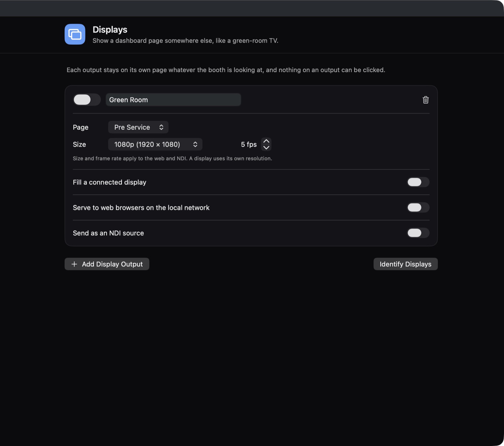Click the size and frame rate note
The width and height of the screenshot is (504, 446).
(172, 158)
